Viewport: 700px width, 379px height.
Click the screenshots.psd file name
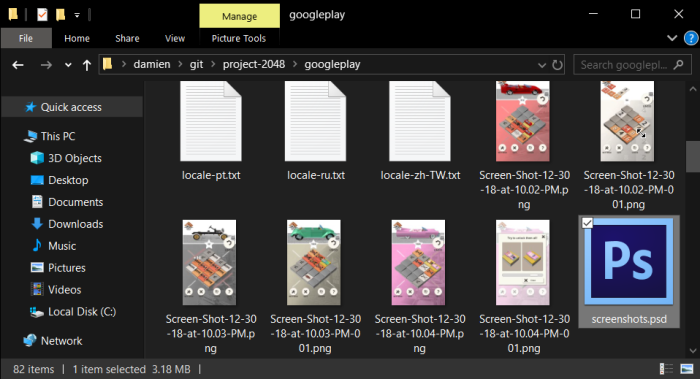click(x=629, y=319)
